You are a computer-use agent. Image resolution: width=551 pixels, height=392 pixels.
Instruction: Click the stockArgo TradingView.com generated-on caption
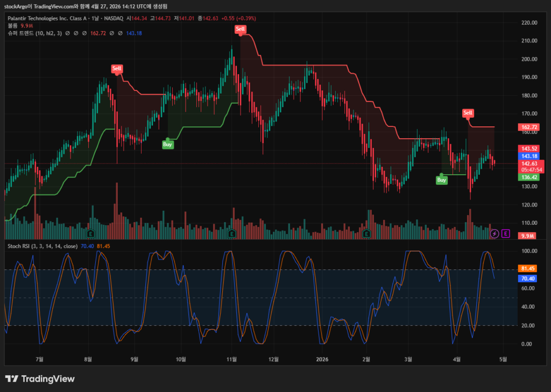click(86, 6)
